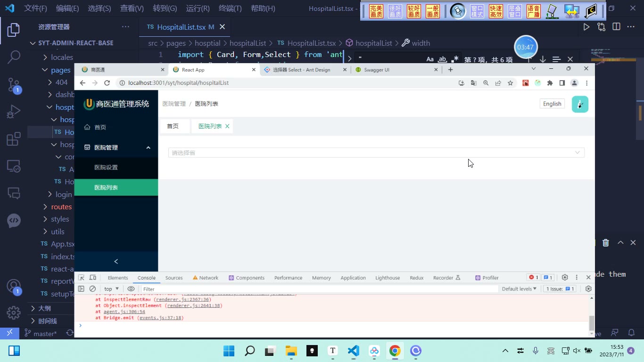The height and width of the screenshot is (362, 644).
Task: Toggle match case in the find widget
Action: click(x=430, y=59)
